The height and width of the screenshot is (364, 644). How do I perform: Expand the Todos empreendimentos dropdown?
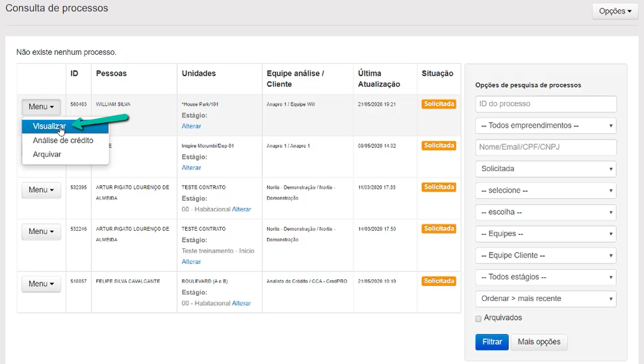545,126
